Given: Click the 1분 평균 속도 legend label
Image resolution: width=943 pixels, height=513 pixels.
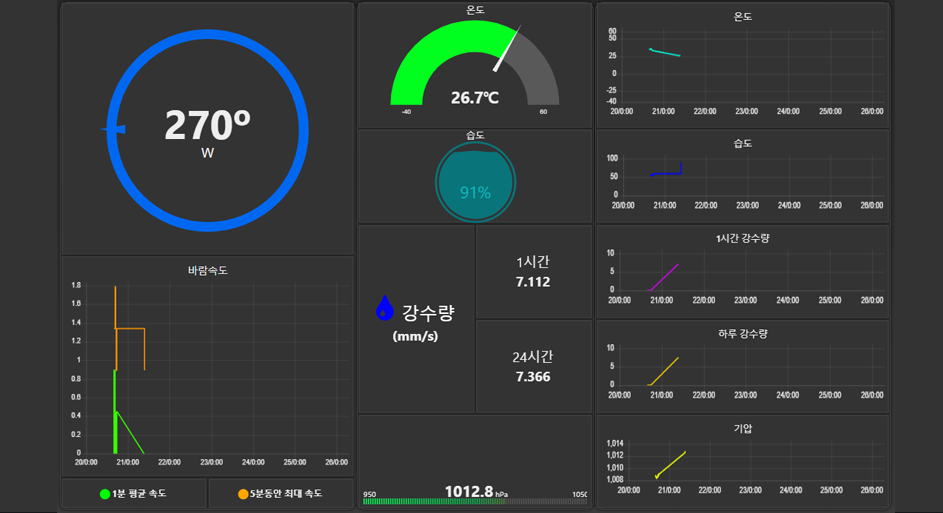Looking at the screenshot, I should click(x=139, y=494).
